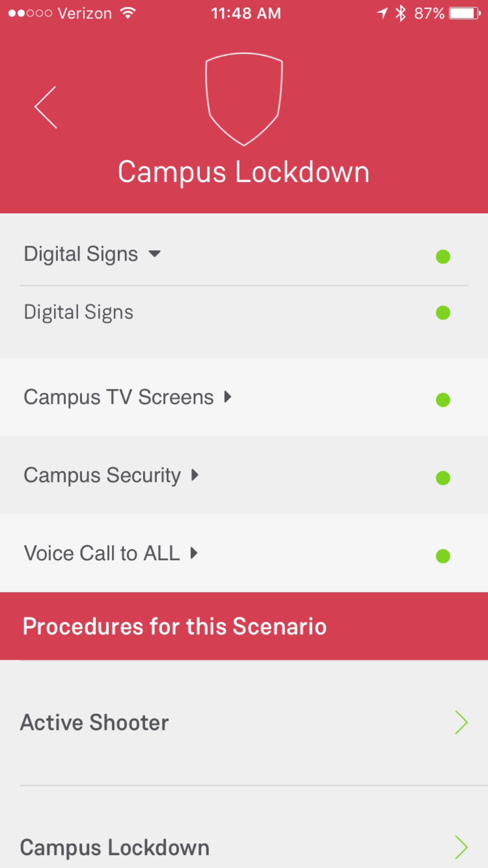The width and height of the screenshot is (488, 868).
Task: Select the Digital Signs sub-item
Action: 79,313
